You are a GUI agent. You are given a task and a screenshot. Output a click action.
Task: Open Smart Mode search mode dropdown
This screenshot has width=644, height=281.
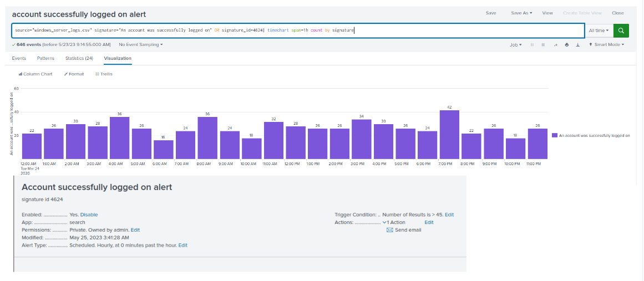coord(607,45)
